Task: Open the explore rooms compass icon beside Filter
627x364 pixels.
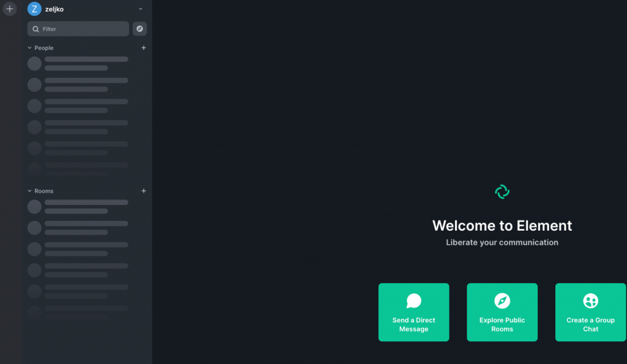Action: [x=140, y=29]
